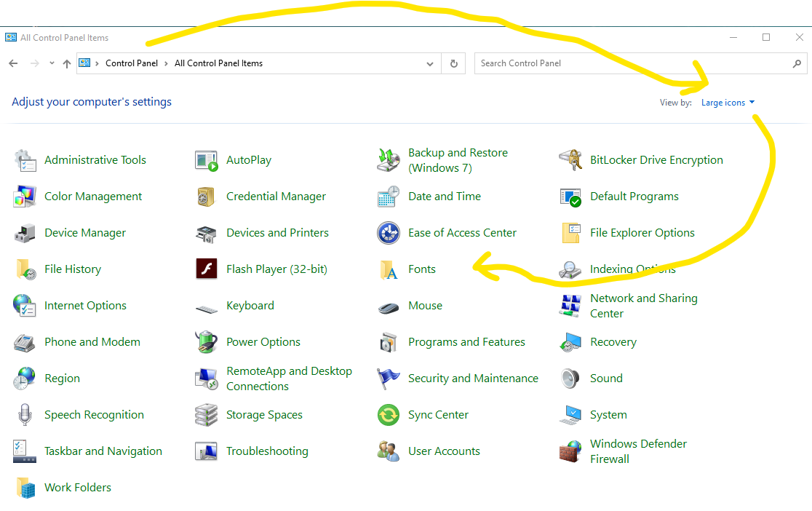The height and width of the screenshot is (511, 812).
Task: Open the Sound speaker icon
Action: click(x=570, y=379)
